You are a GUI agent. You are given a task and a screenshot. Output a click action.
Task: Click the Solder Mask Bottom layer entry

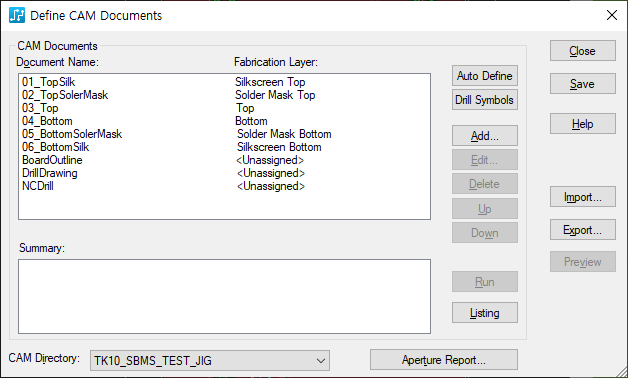point(284,134)
